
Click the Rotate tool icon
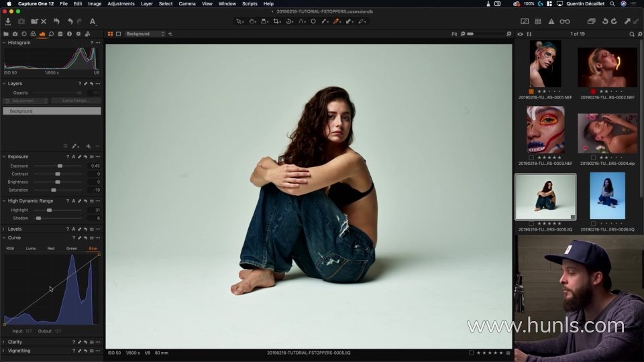[289, 21]
